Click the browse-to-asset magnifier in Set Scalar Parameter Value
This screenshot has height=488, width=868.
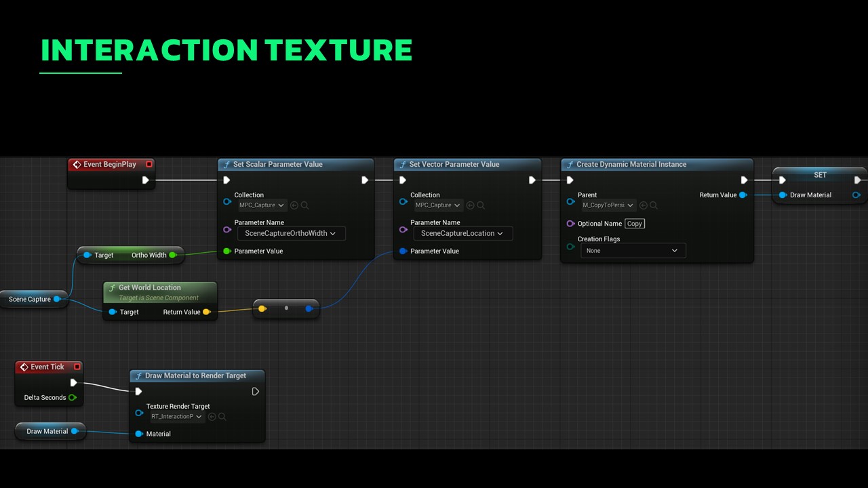click(305, 205)
